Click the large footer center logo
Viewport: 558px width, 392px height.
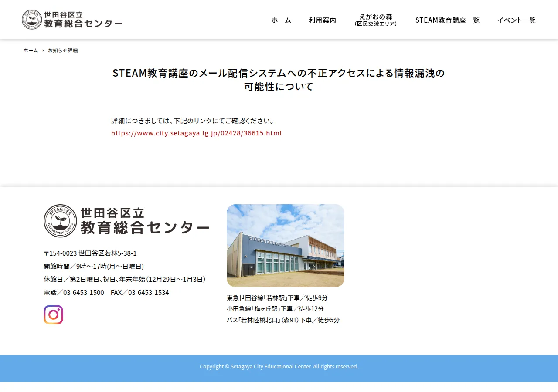coord(126,221)
